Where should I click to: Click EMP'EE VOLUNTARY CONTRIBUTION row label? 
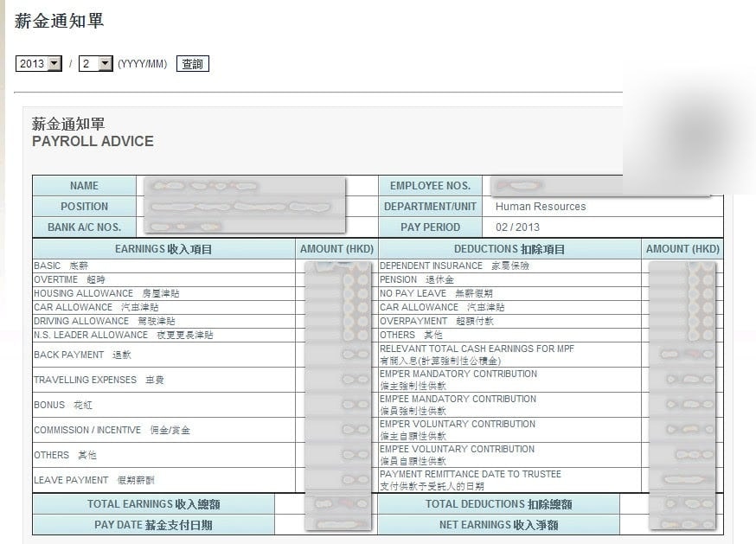[457, 449]
